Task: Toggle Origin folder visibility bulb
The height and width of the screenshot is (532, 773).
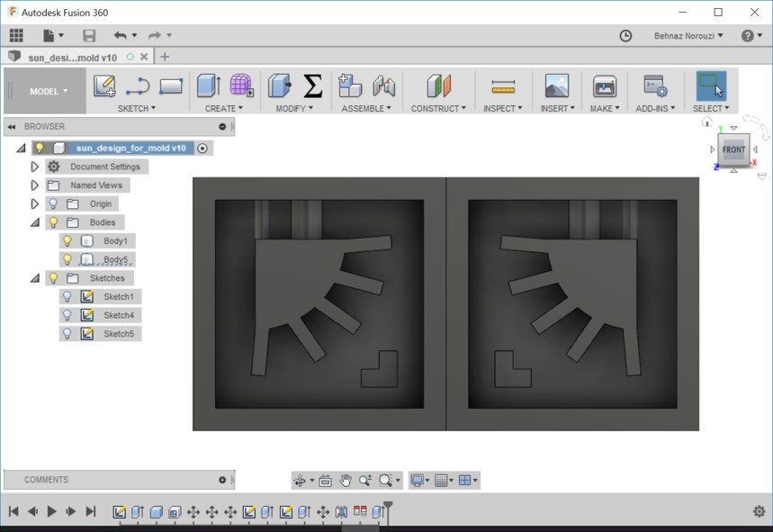Action: [53, 203]
